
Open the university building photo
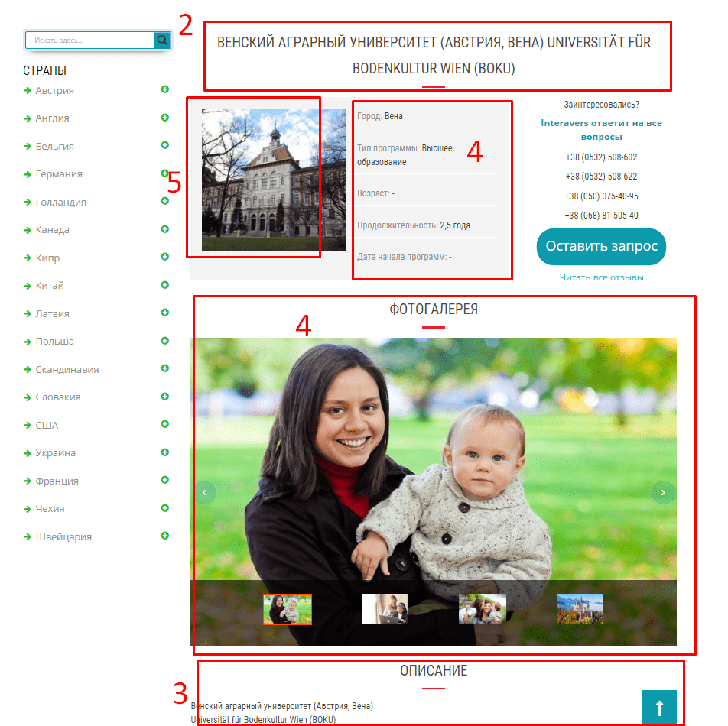(x=274, y=180)
